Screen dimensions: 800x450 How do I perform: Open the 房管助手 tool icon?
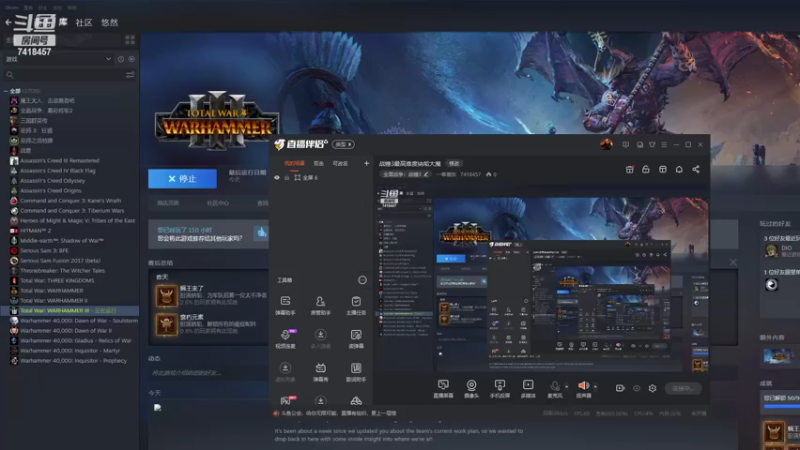320,305
